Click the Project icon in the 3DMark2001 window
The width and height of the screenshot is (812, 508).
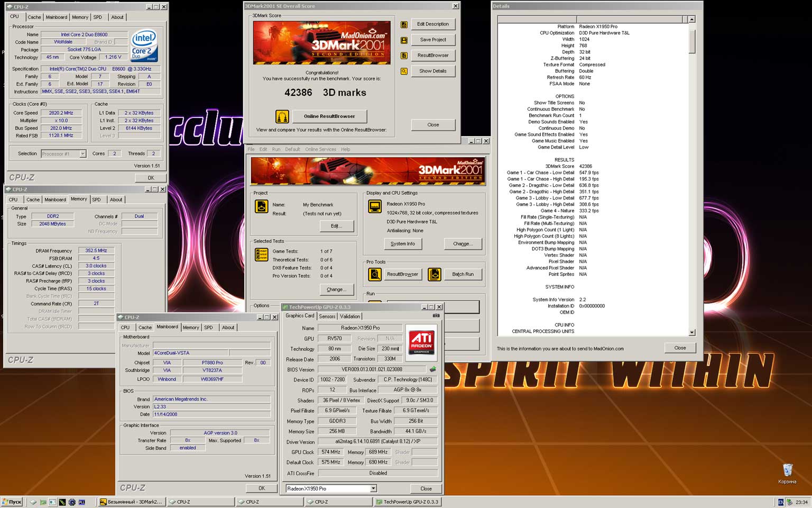262,206
